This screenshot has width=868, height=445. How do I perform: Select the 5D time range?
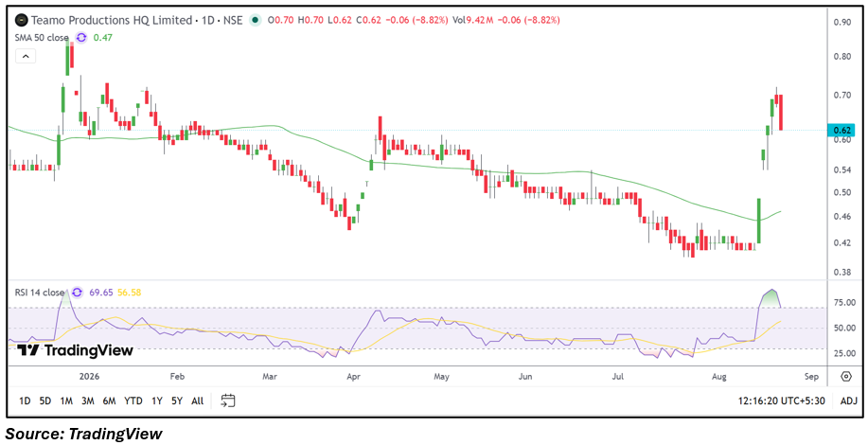pos(45,400)
